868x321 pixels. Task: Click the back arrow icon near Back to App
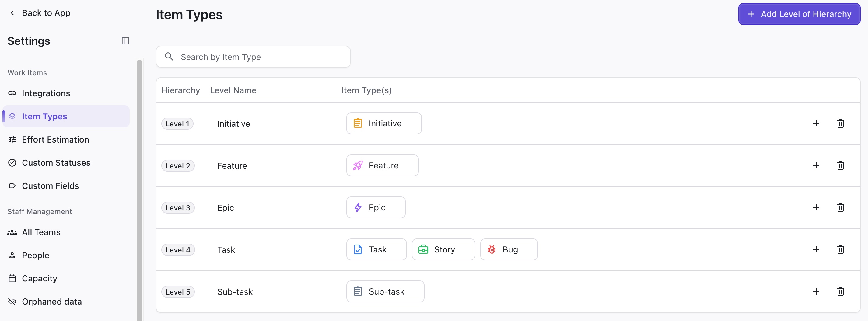click(12, 13)
